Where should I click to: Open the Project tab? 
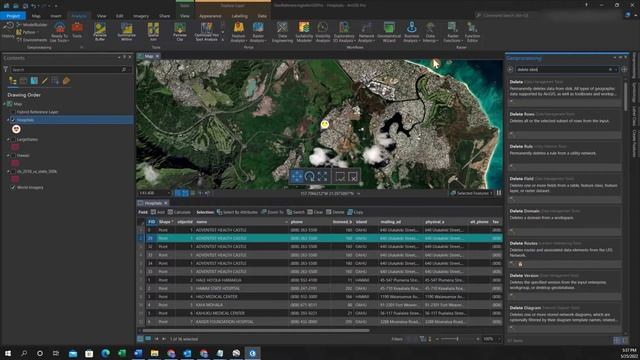(x=13, y=16)
